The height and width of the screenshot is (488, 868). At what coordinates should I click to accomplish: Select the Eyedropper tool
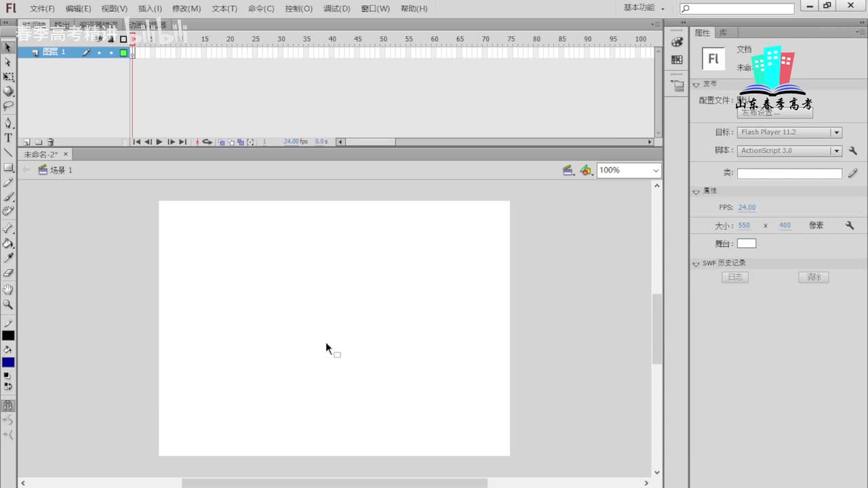coord(8,258)
